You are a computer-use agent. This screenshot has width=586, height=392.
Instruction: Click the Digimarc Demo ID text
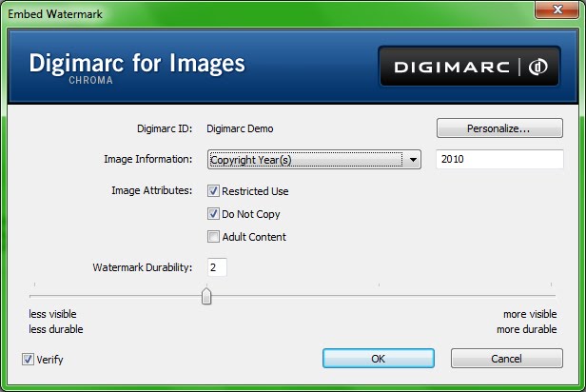240,128
